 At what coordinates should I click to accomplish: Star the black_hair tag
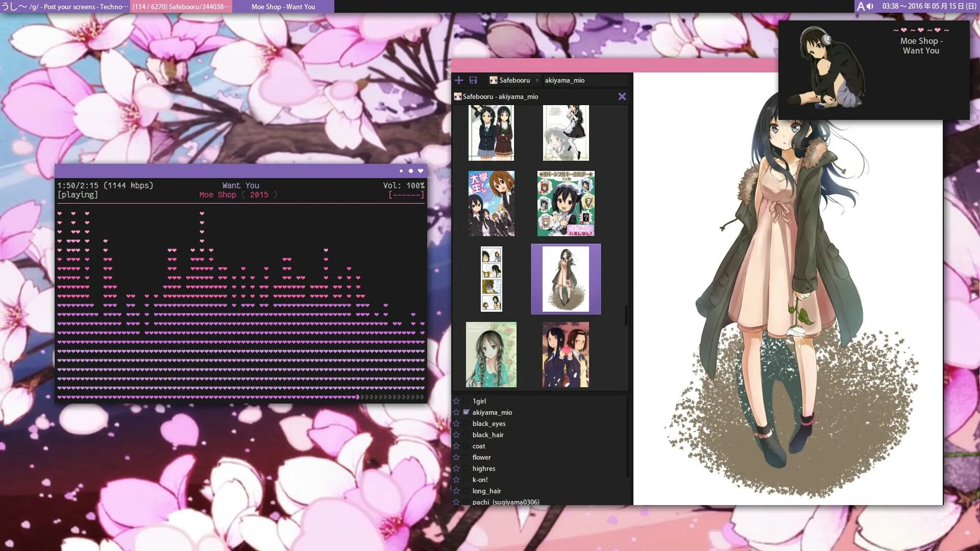tap(456, 435)
